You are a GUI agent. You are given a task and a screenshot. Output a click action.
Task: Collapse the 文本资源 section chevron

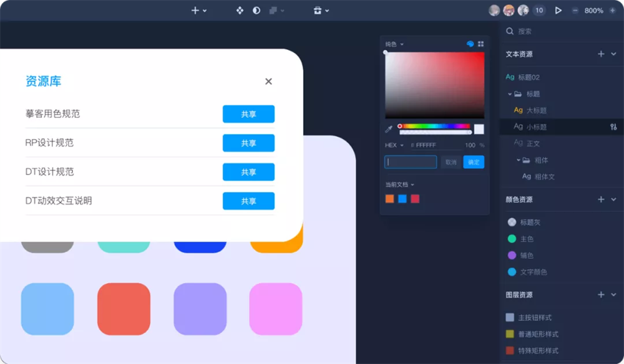613,54
